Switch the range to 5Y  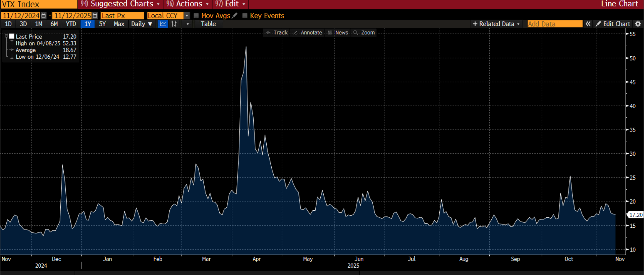pyautogui.click(x=102, y=24)
